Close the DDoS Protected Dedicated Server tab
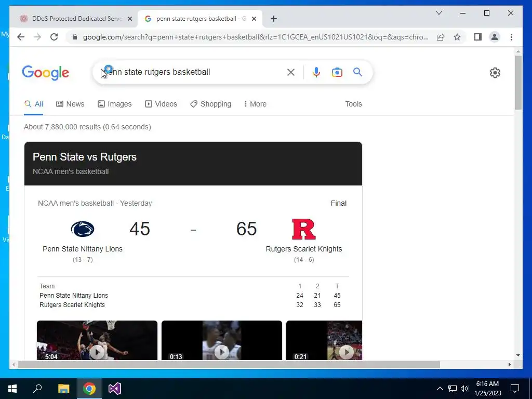This screenshot has width=532, height=399. click(x=129, y=19)
